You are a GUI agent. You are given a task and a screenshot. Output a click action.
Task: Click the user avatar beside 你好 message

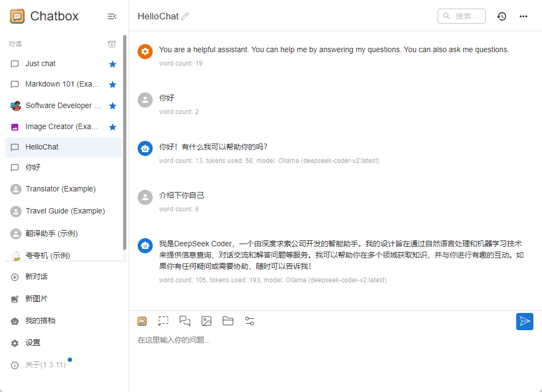pyautogui.click(x=145, y=100)
